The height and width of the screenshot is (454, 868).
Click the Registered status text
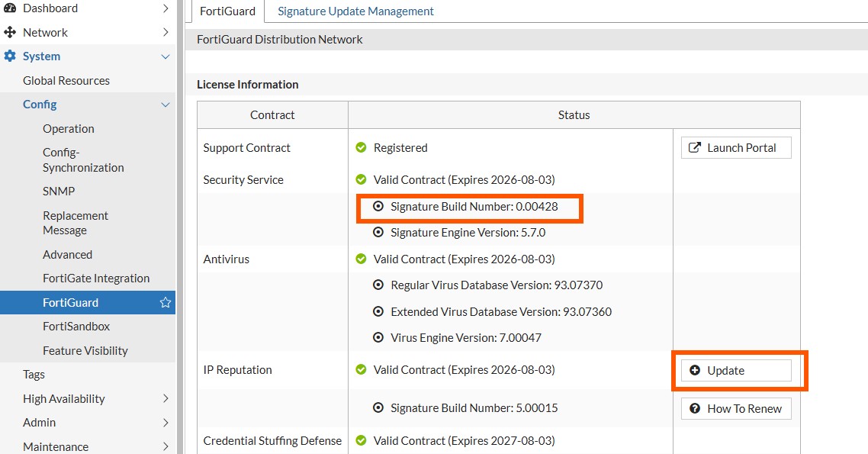(400, 148)
